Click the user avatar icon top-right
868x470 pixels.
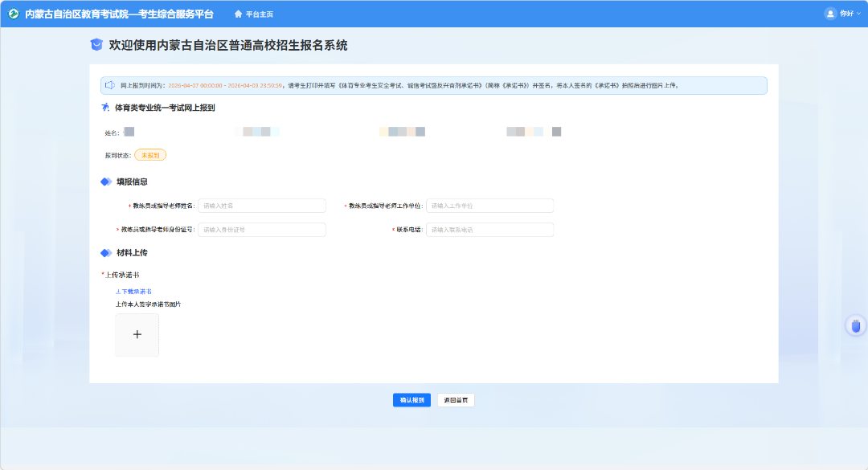pyautogui.click(x=830, y=12)
